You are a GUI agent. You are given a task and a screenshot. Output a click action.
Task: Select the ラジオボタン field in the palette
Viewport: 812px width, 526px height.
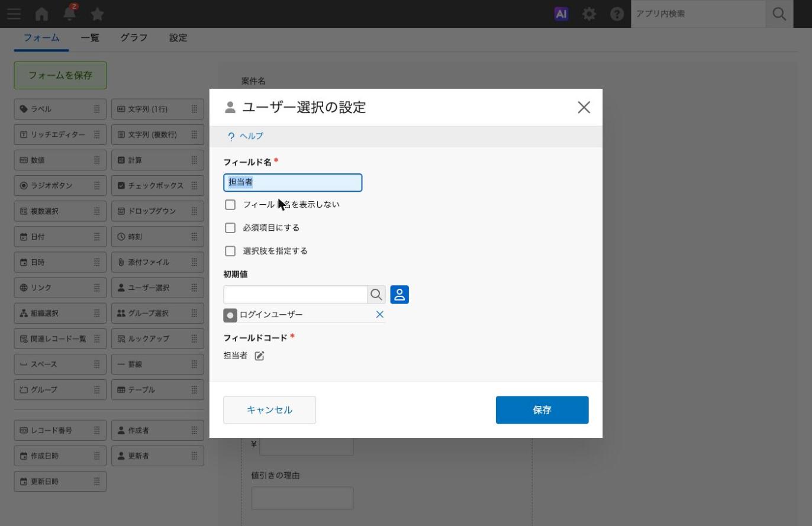point(60,186)
